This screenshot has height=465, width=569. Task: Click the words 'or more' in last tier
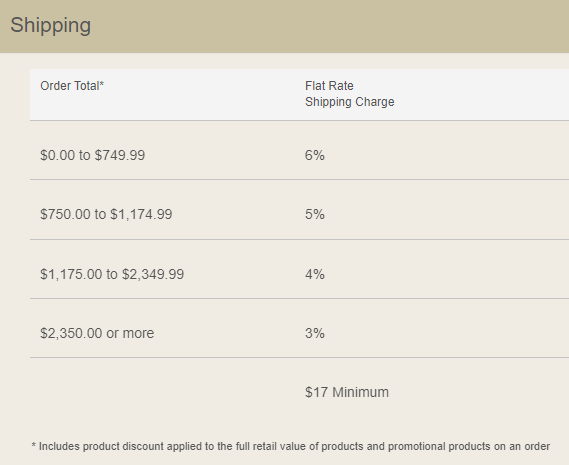(x=130, y=333)
